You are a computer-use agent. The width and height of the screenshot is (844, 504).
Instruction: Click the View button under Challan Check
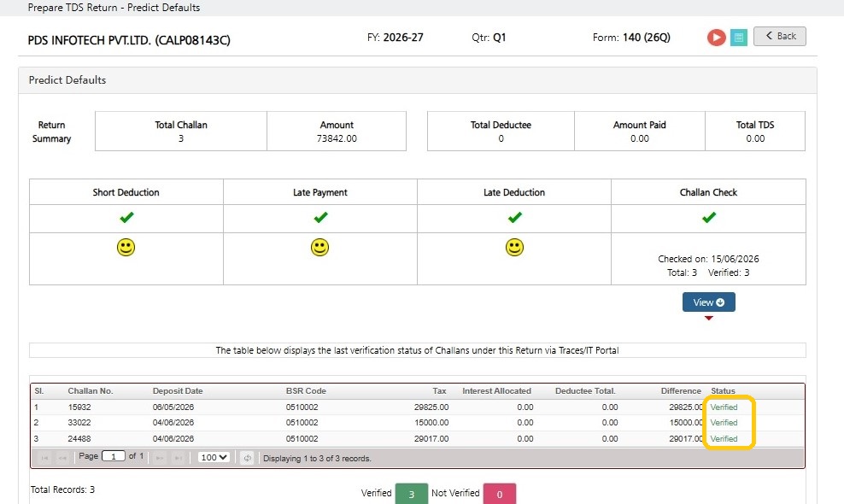(x=708, y=302)
